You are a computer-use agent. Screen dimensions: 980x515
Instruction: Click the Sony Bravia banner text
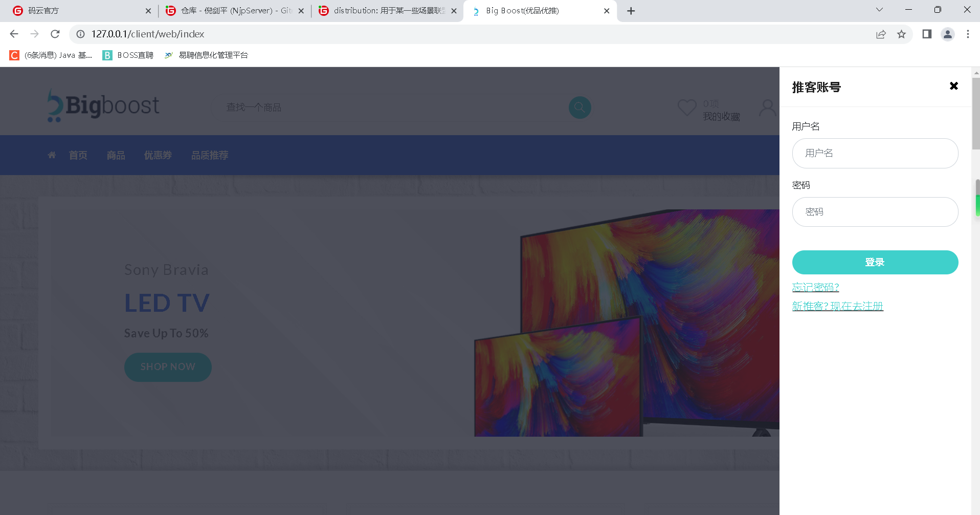pos(166,270)
